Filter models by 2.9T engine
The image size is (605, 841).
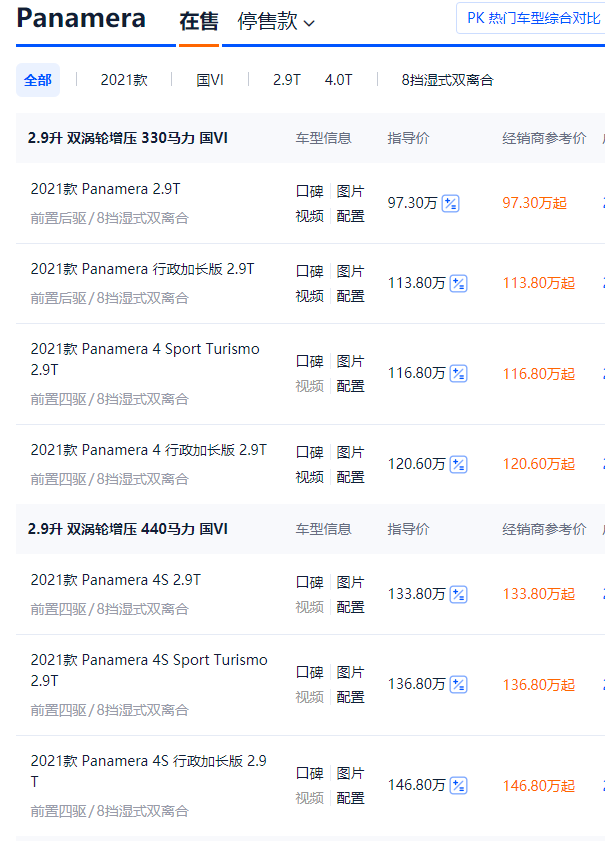click(287, 80)
